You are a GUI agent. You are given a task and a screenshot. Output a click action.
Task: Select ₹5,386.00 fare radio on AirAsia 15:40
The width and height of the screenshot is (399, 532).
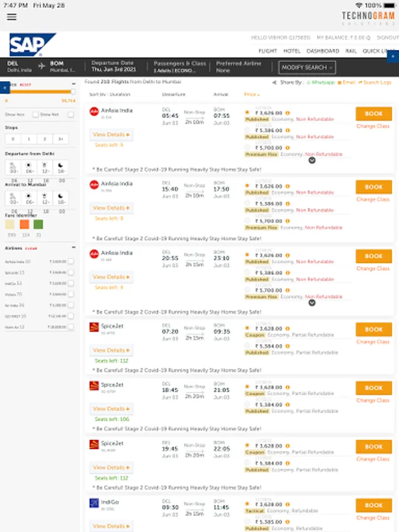point(247,203)
